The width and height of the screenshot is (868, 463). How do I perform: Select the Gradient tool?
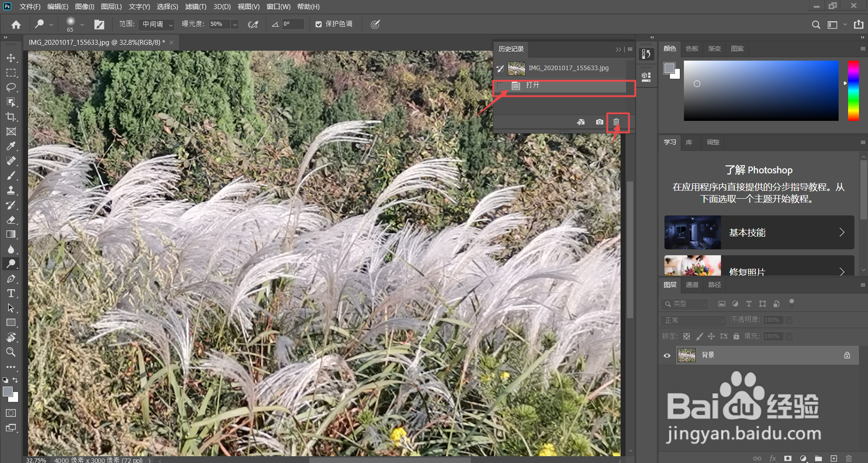(x=11, y=234)
